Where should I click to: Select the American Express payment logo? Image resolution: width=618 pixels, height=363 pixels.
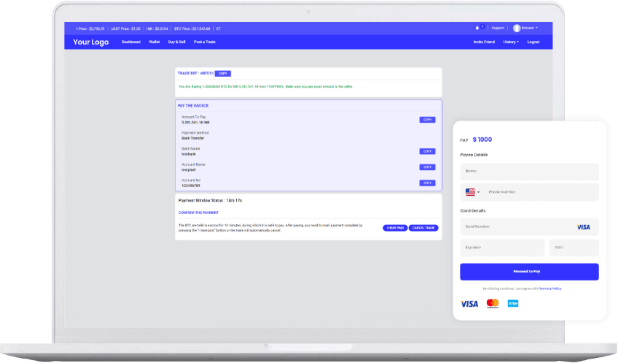click(x=513, y=303)
